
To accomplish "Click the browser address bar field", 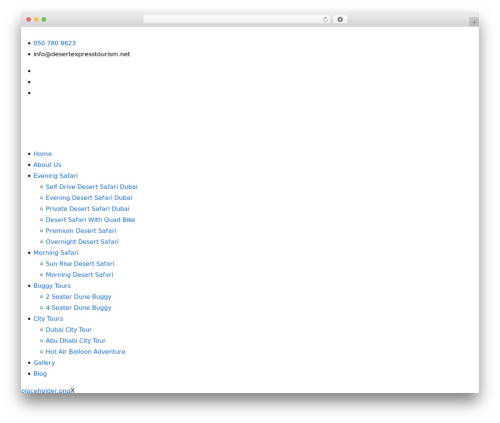I will (237, 20).
